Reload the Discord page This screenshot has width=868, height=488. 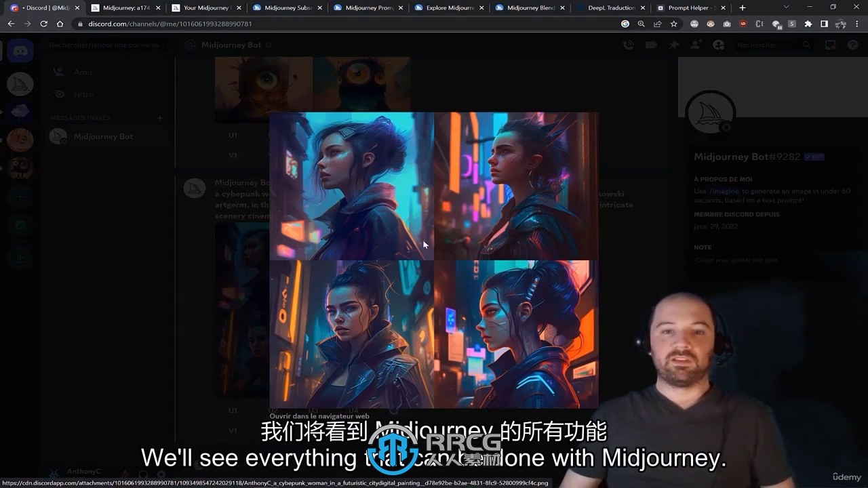43,24
